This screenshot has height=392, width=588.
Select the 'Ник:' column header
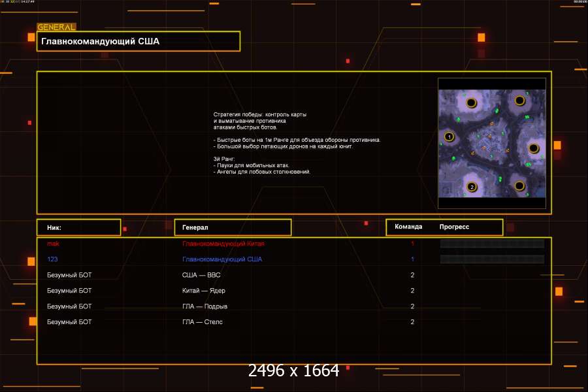79,227
